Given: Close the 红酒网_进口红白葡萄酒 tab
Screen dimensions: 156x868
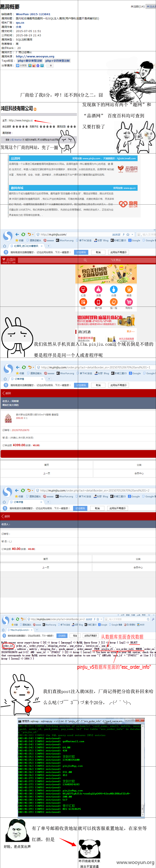Looking at the screenshot, I should coord(42,246).
